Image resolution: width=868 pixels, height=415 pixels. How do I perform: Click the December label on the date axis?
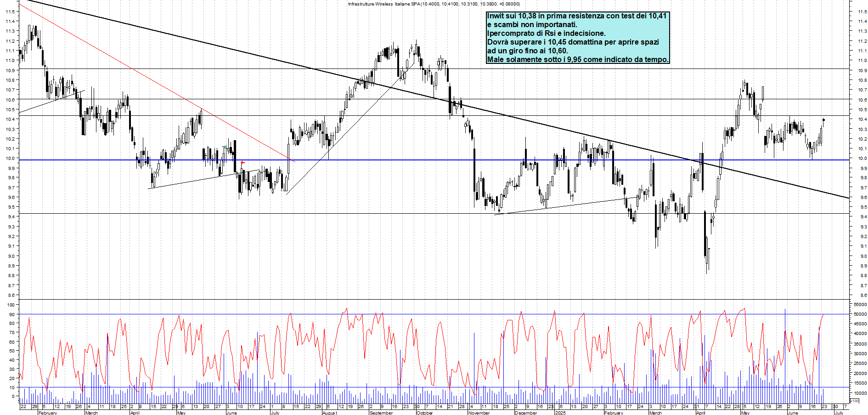click(x=526, y=413)
